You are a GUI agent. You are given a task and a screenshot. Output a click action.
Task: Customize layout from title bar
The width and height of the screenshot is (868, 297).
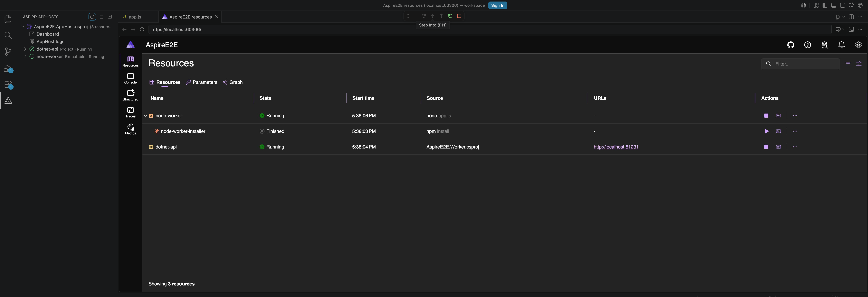[x=816, y=5]
